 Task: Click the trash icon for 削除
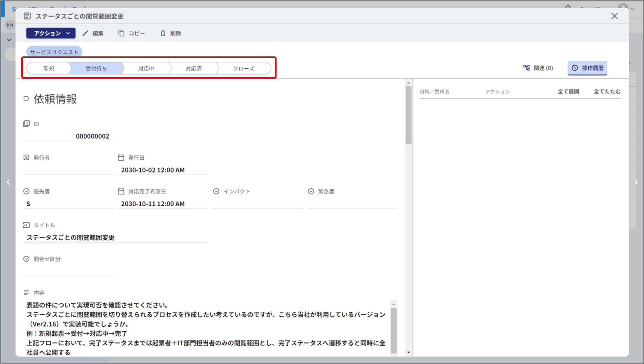tap(163, 33)
